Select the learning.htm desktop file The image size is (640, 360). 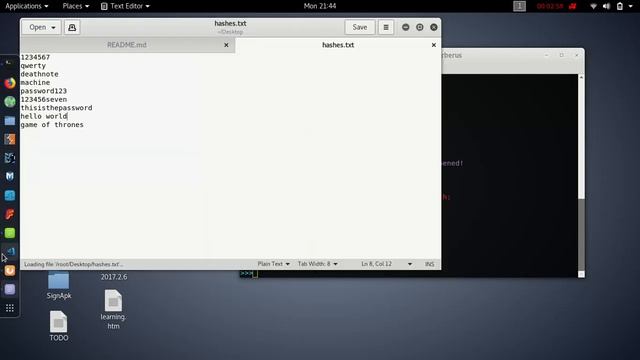(x=113, y=309)
